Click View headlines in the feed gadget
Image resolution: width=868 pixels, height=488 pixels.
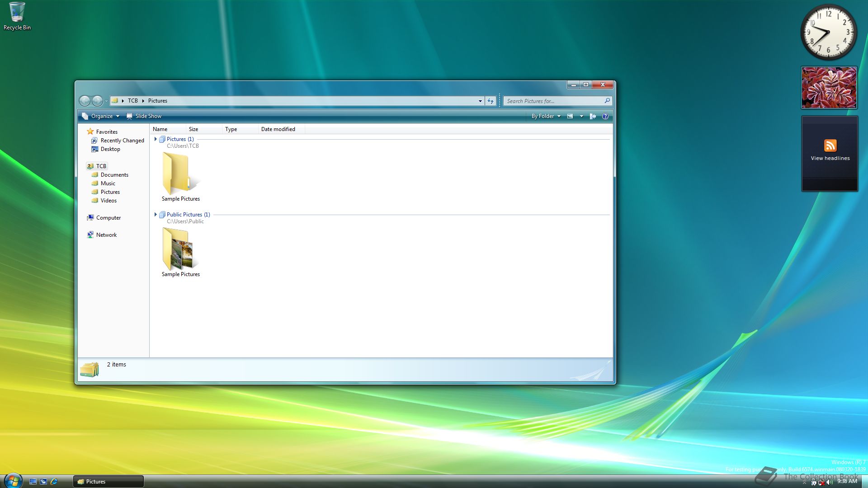pyautogui.click(x=830, y=158)
